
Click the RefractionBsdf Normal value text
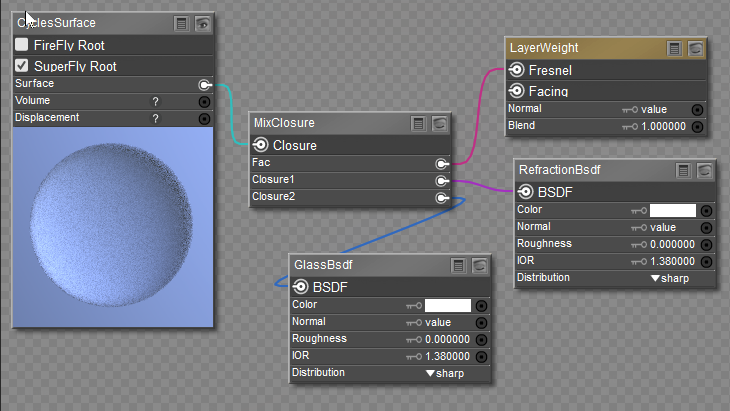click(663, 227)
